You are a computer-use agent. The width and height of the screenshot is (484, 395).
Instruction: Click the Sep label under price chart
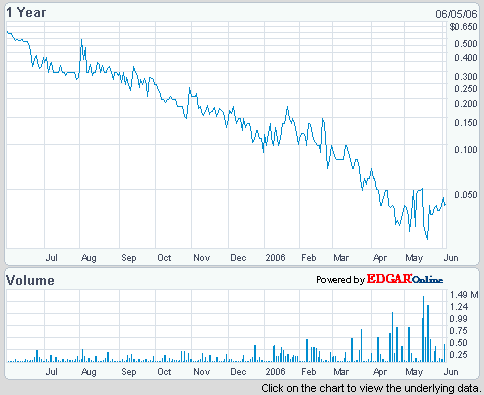point(129,258)
